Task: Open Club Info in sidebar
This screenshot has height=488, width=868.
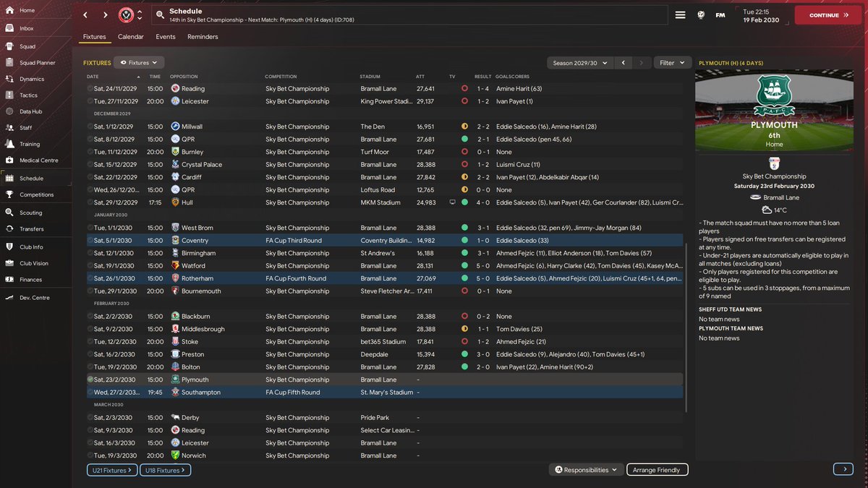Action: (x=33, y=247)
